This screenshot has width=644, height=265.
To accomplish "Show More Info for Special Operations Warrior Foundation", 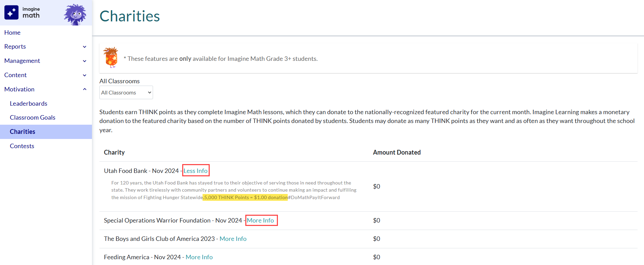I will [x=260, y=220].
